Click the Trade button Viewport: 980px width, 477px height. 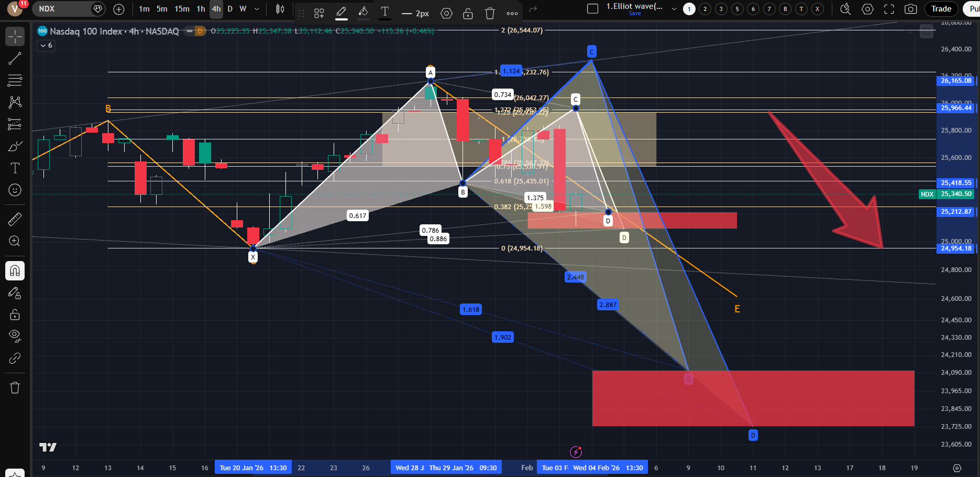tap(941, 9)
